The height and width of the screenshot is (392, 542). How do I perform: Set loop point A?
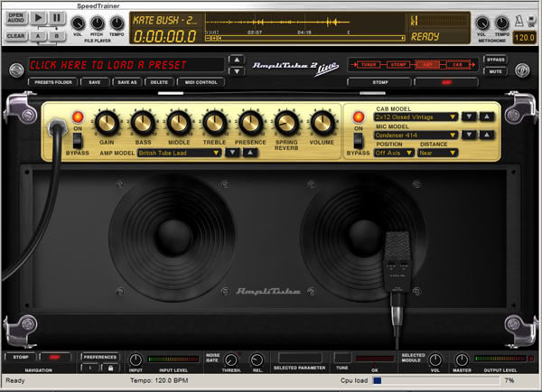[38, 36]
